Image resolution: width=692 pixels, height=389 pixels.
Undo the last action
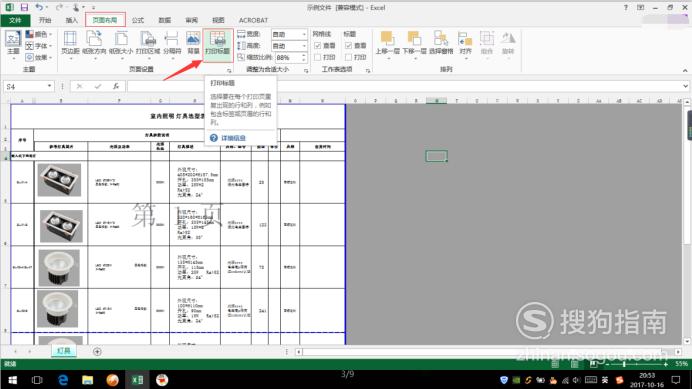tap(39, 7)
